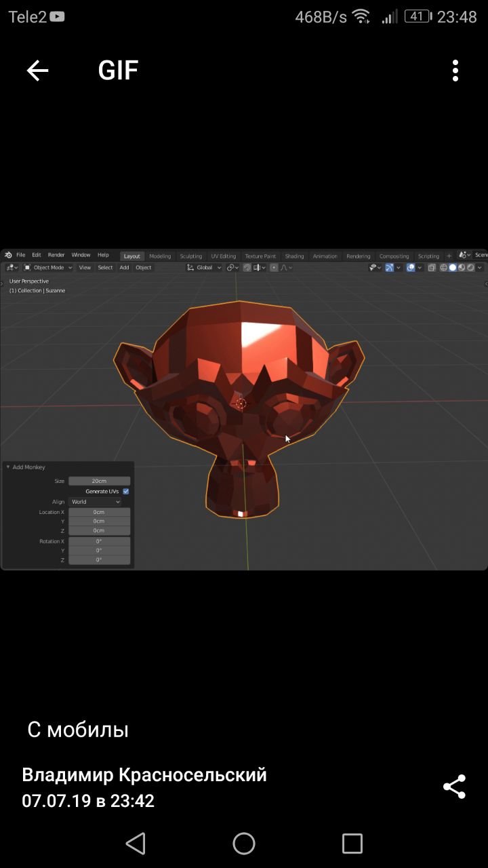Open Владимир Красносельский's profile name
The width and height of the screenshot is (488, 868).
[144, 775]
